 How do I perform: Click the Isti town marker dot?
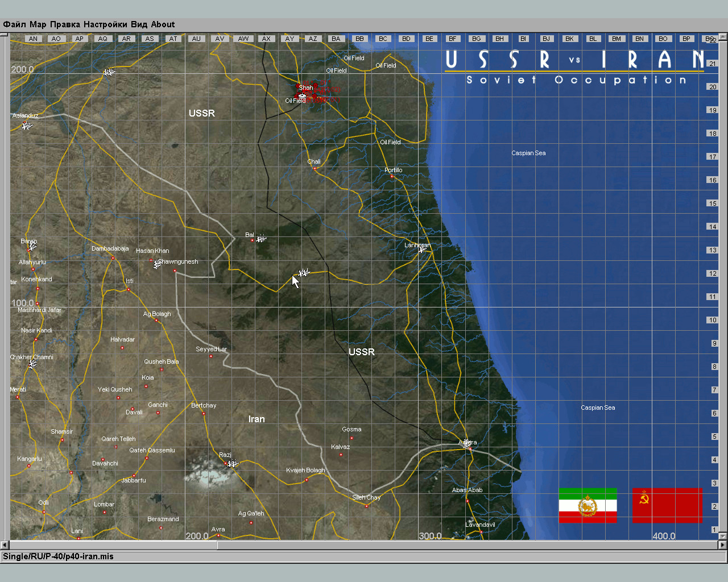coord(129,289)
